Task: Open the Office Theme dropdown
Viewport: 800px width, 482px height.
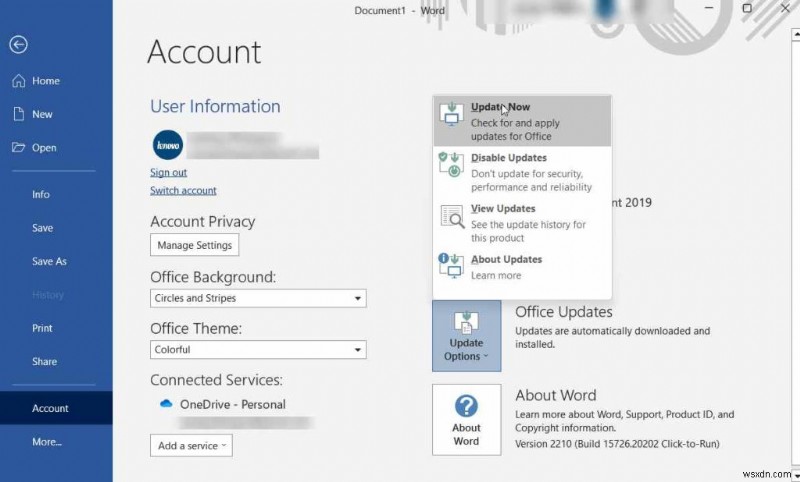Action: pyautogui.click(x=258, y=350)
